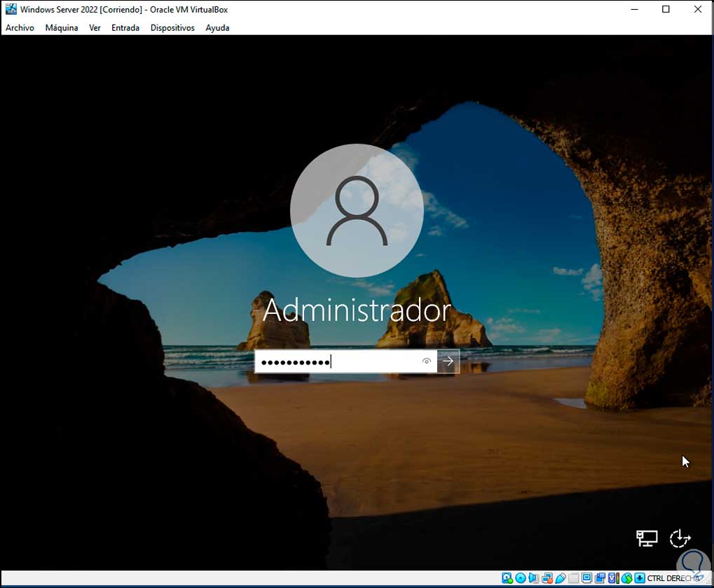The height and width of the screenshot is (588, 714).
Task: Click the audio indicator in status bar
Action: (x=533, y=578)
